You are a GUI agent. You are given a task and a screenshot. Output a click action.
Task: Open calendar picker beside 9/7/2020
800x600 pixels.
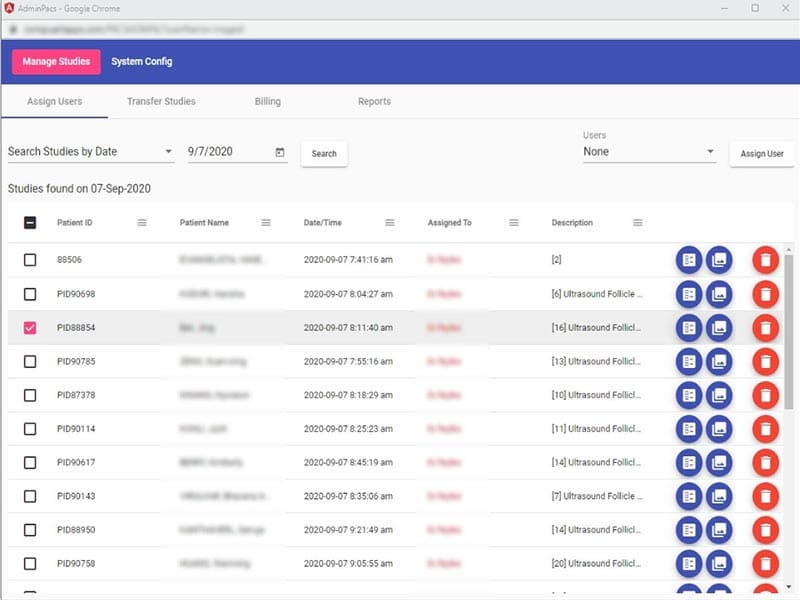(280, 152)
